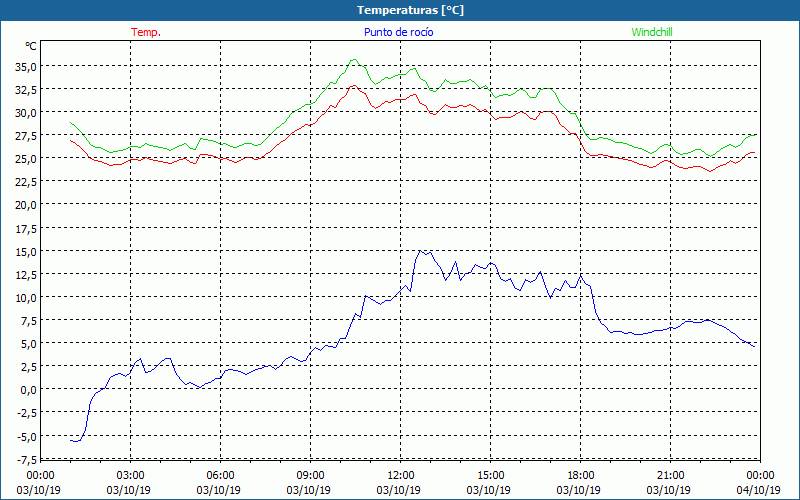The image size is (800, 500).
Task: Click the 21:00 time axis label
Action: pyautogui.click(x=670, y=476)
